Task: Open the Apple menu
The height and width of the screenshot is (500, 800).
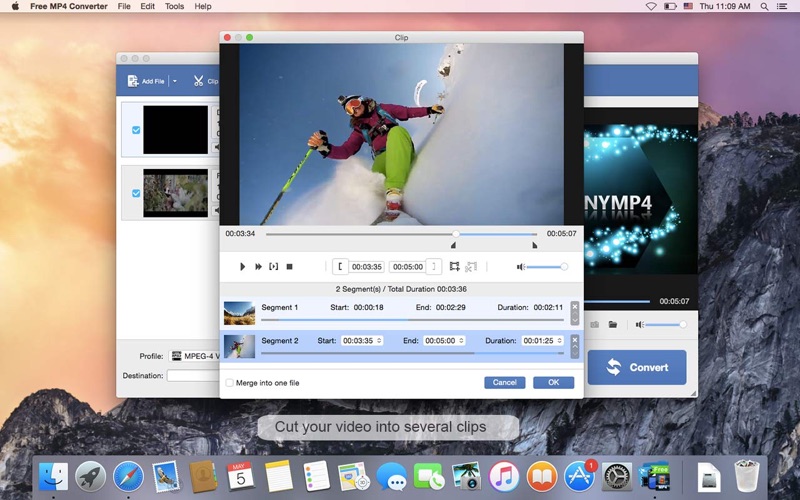Action: [15, 6]
